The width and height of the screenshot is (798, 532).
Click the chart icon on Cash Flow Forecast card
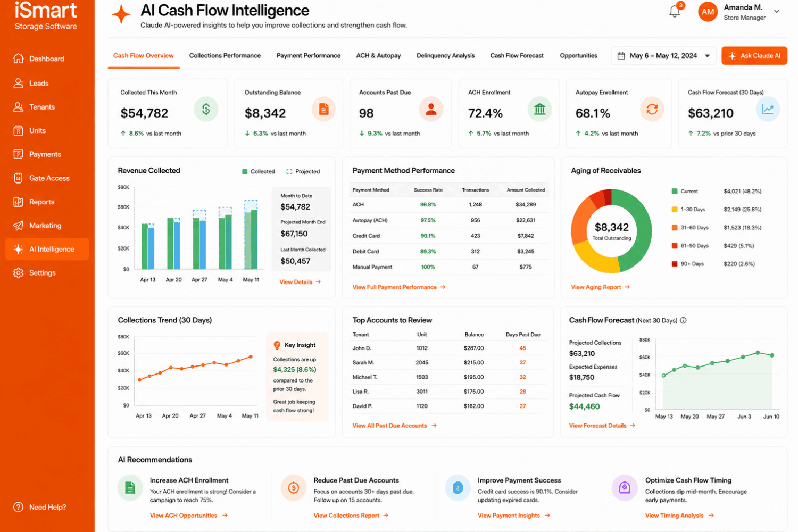[x=768, y=109]
